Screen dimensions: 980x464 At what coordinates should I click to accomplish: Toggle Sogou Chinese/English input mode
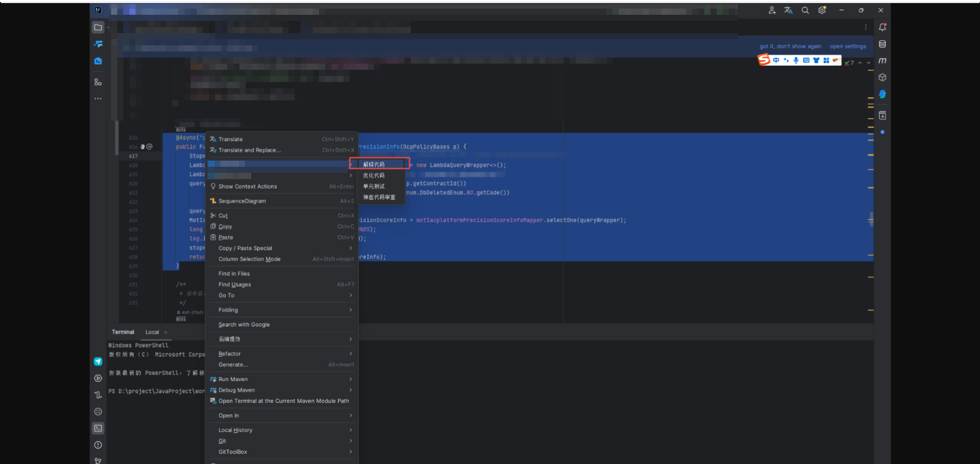point(776,60)
